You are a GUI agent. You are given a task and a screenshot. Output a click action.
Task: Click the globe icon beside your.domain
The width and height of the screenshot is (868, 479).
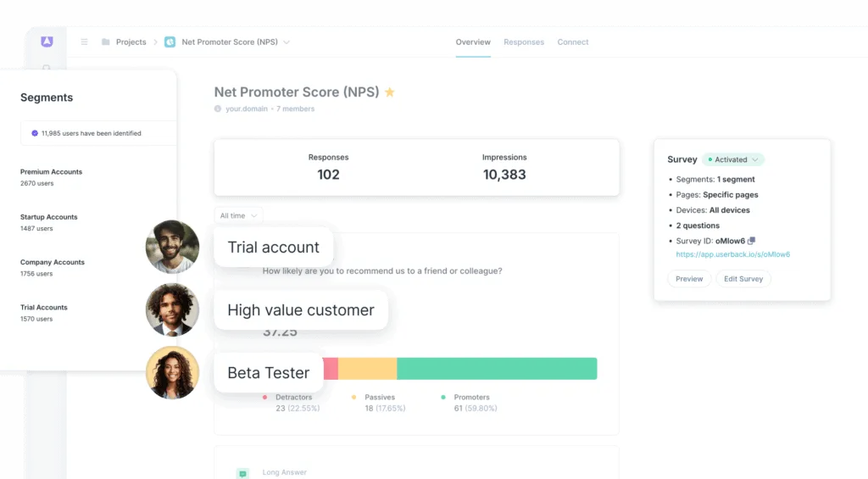coord(218,109)
